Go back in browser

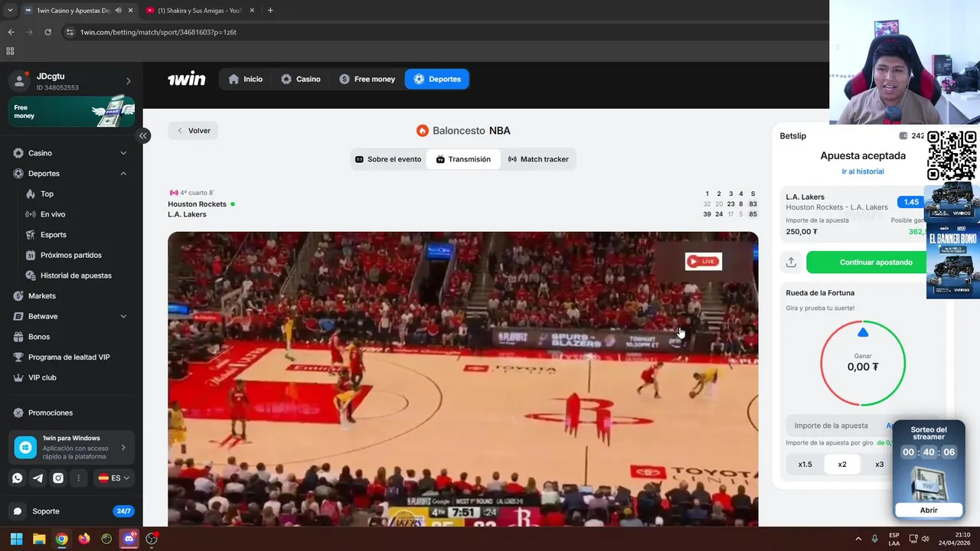pos(11,32)
